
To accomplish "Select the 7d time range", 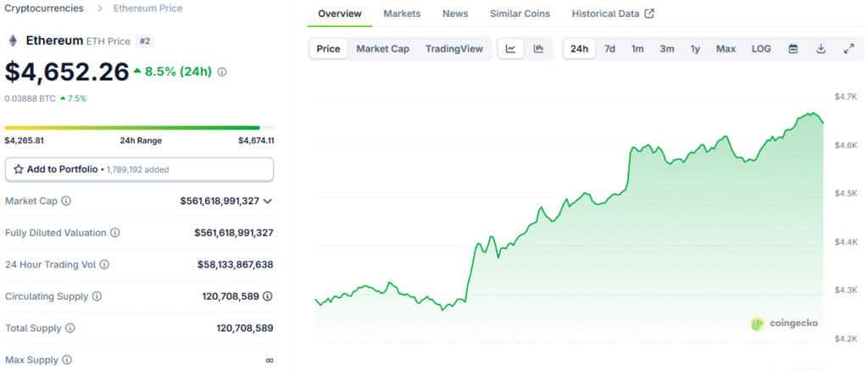I will coord(609,48).
